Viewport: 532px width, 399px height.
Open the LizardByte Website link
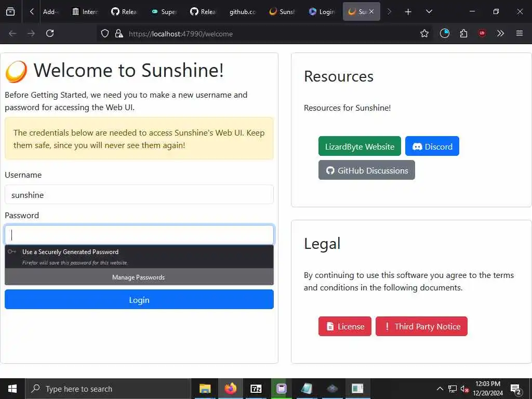pyautogui.click(x=360, y=146)
